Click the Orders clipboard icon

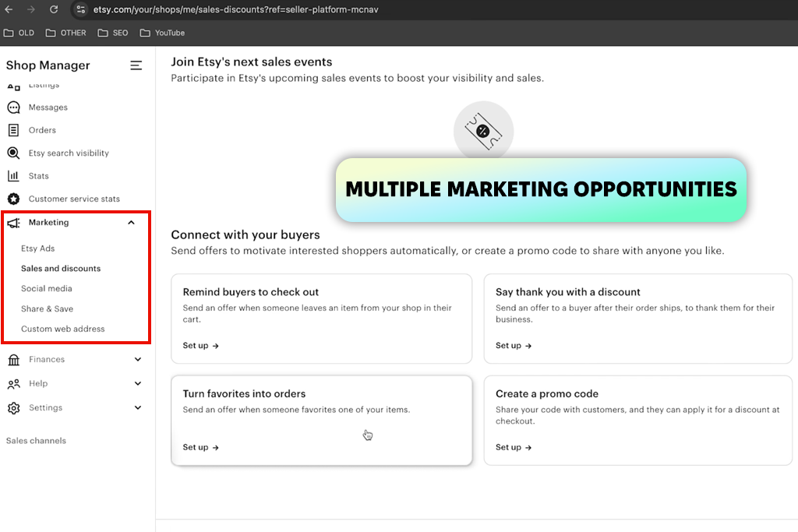coord(14,130)
